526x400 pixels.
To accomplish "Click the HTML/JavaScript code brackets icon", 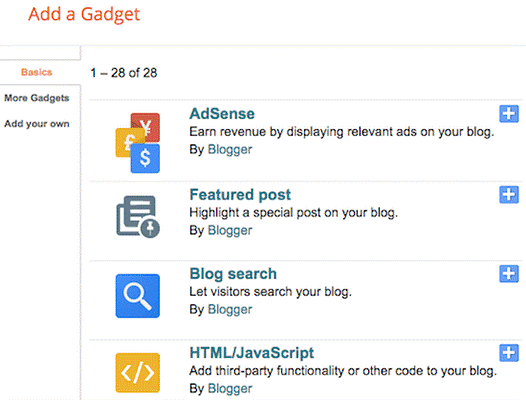I will 138,372.
